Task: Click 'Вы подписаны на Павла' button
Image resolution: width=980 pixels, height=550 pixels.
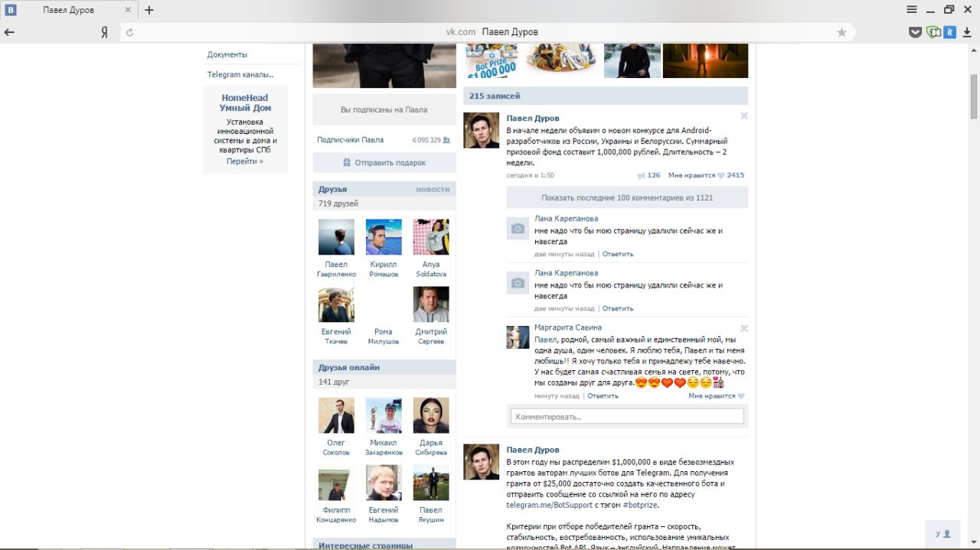Action: [384, 109]
